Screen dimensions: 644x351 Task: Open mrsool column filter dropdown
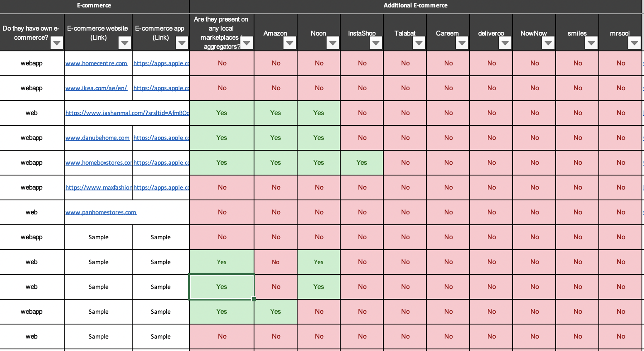pyautogui.click(x=634, y=43)
